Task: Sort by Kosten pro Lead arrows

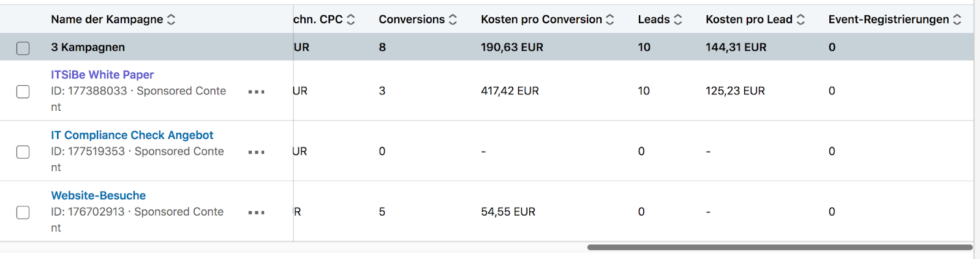Action: pos(801,20)
